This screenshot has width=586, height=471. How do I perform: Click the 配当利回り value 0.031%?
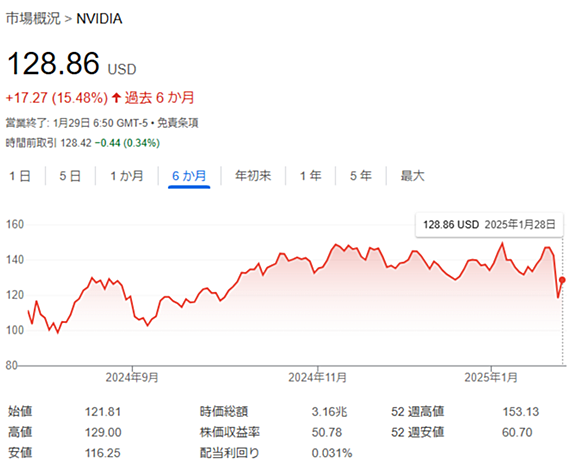(x=332, y=453)
